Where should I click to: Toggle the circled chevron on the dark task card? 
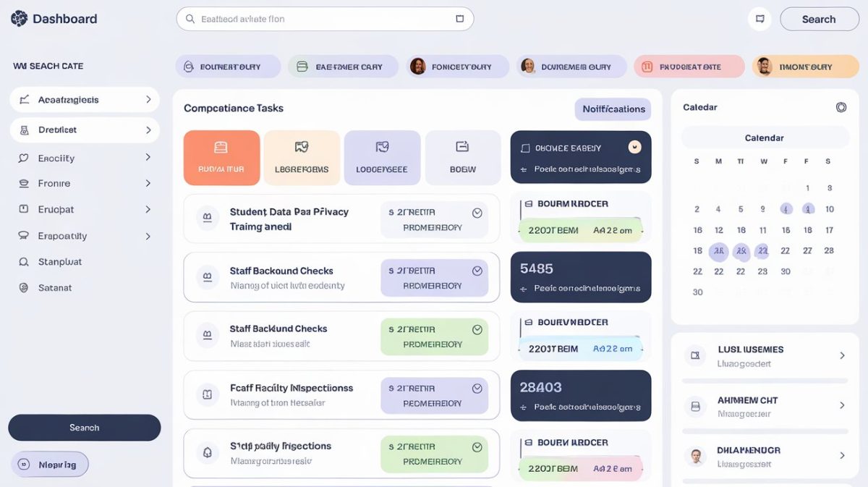[634, 146]
